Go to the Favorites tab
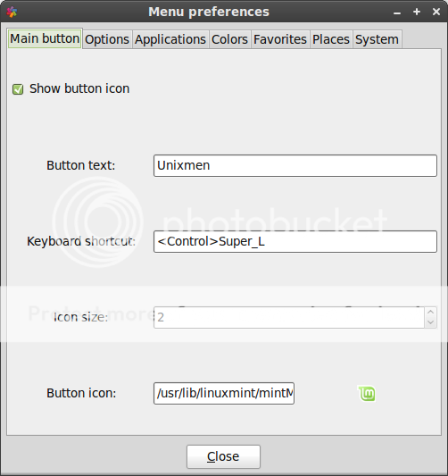 tap(280, 39)
